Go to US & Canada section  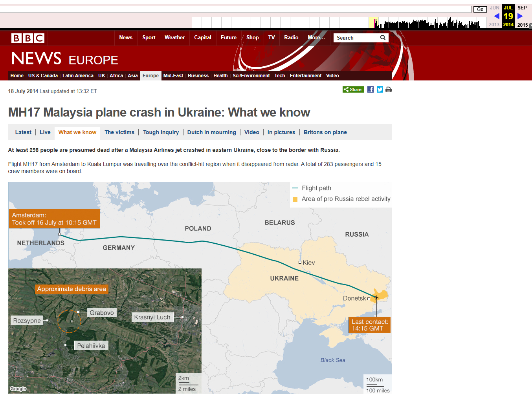43,76
